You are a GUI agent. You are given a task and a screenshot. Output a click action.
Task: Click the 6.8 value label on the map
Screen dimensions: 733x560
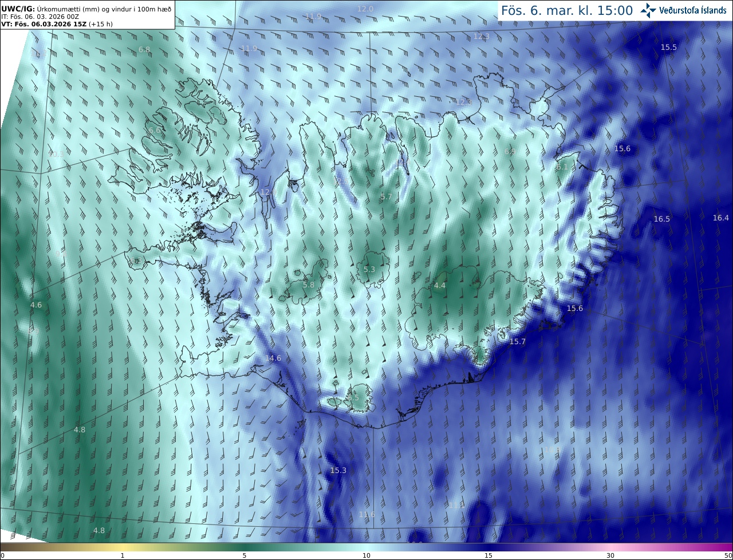coord(144,49)
